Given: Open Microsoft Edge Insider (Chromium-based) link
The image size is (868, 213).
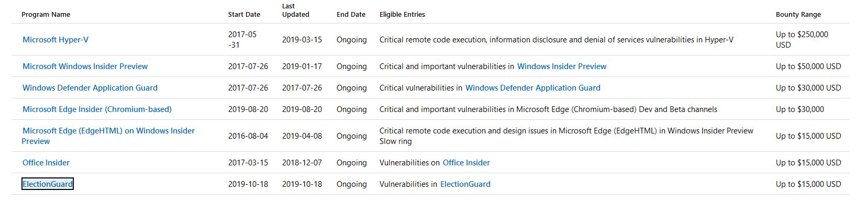Looking at the screenshot, I should (97, 109).
